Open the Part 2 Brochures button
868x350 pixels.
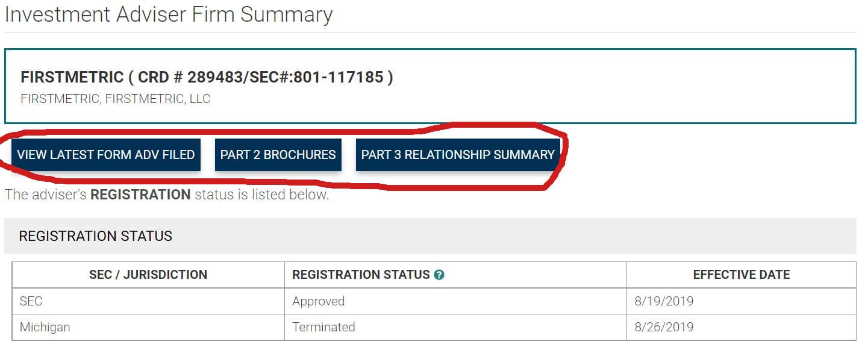(278, 155)
